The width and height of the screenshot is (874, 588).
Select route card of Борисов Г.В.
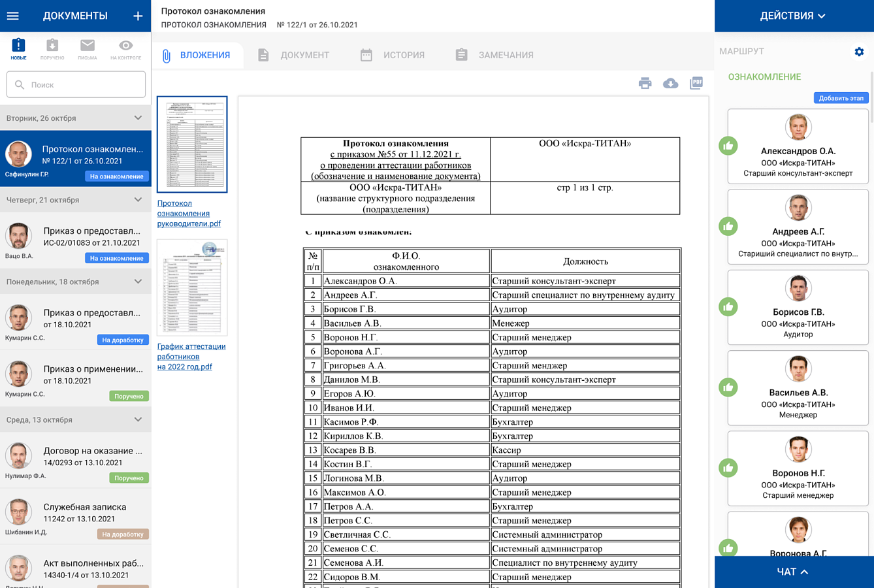tap(798, 307)
